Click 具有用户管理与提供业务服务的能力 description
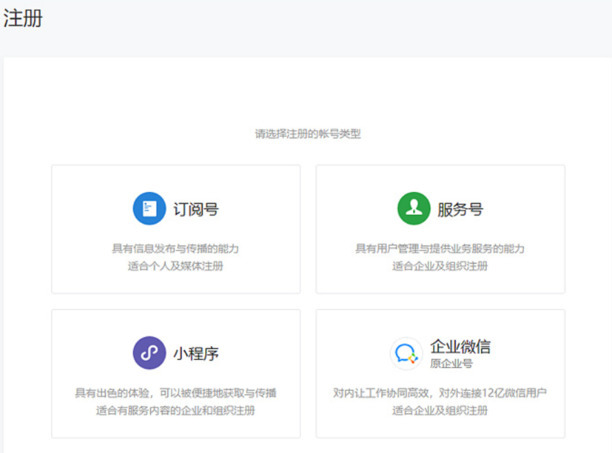 [440, 248]
